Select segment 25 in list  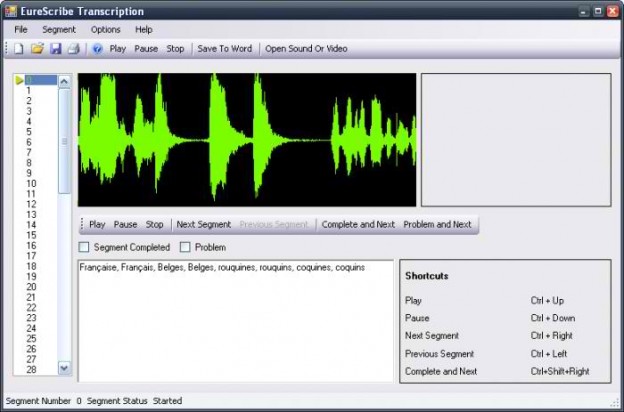[x=31, y=339]
